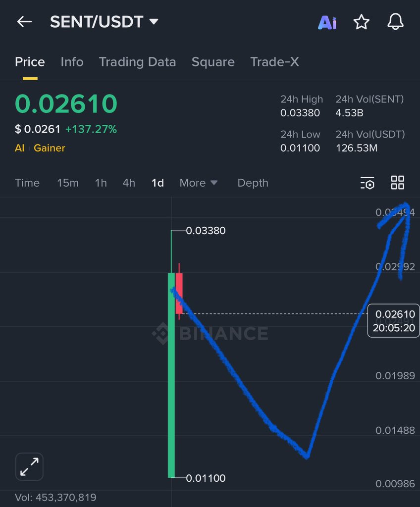Tap the 0.01989 price axis label

pos(395,376)
